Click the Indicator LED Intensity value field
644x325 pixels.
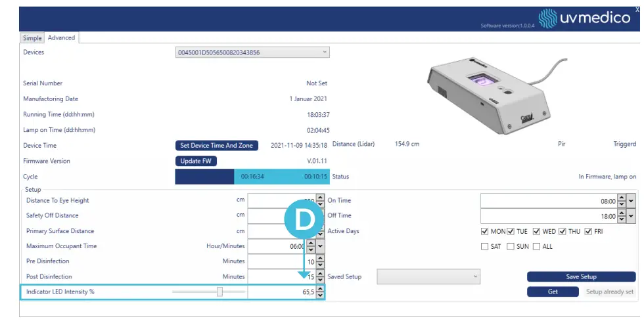click(x=282, y=292)
